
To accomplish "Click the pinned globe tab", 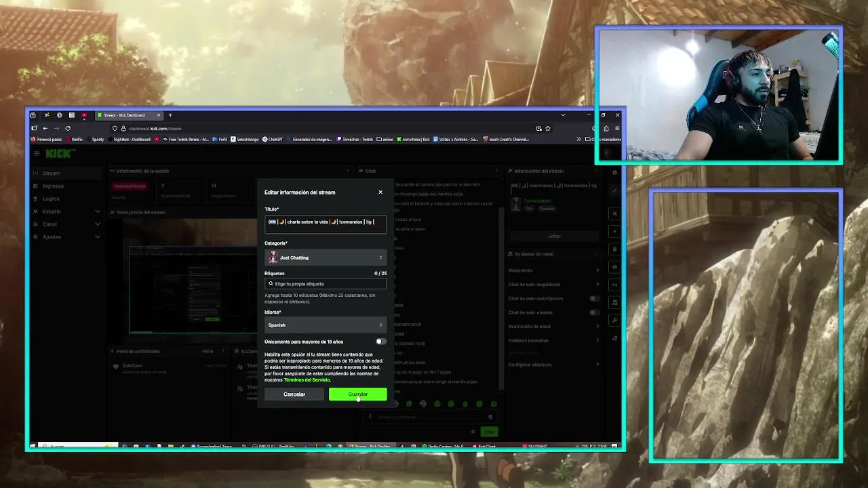I will coord(59,115).
